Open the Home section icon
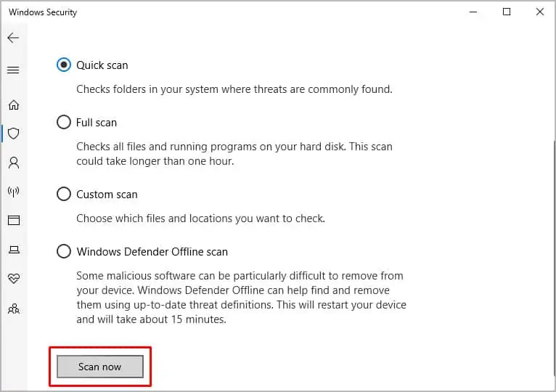Screen dimensions: 556x392 click(14, 105)
